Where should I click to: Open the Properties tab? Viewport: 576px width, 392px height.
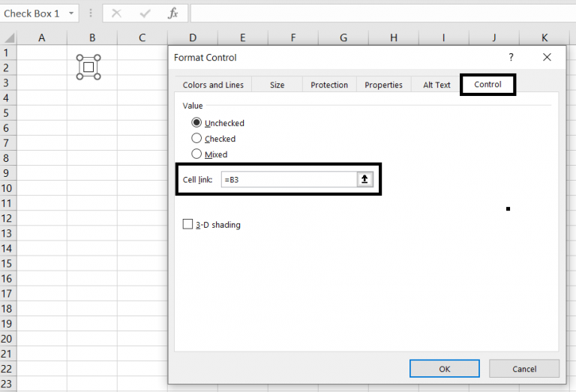coord(383,85)
